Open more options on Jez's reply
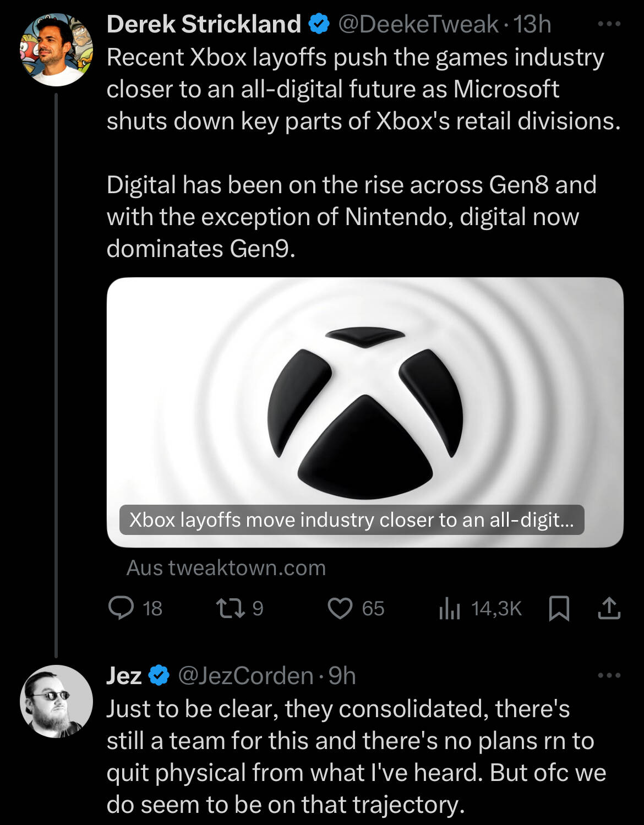 [x=609, y=675]
